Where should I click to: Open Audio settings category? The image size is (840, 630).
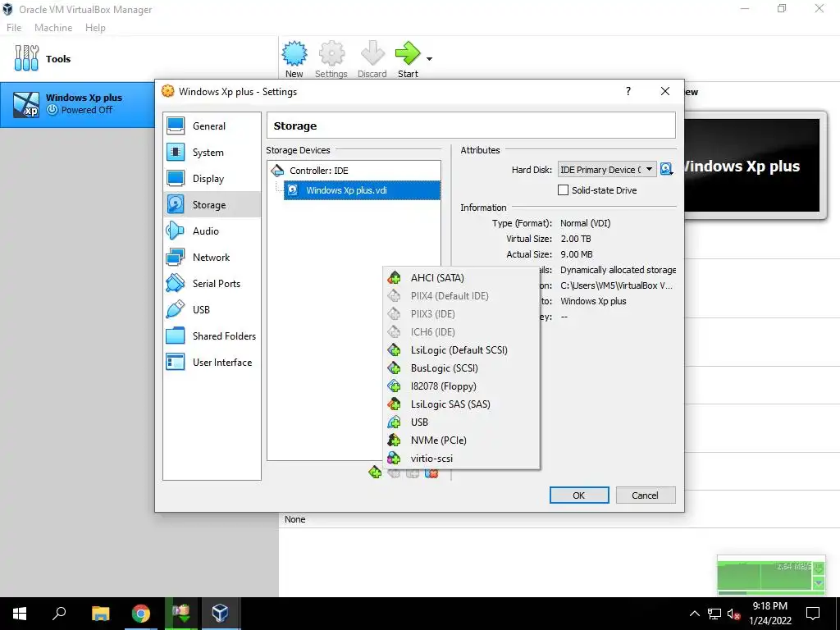212,231
